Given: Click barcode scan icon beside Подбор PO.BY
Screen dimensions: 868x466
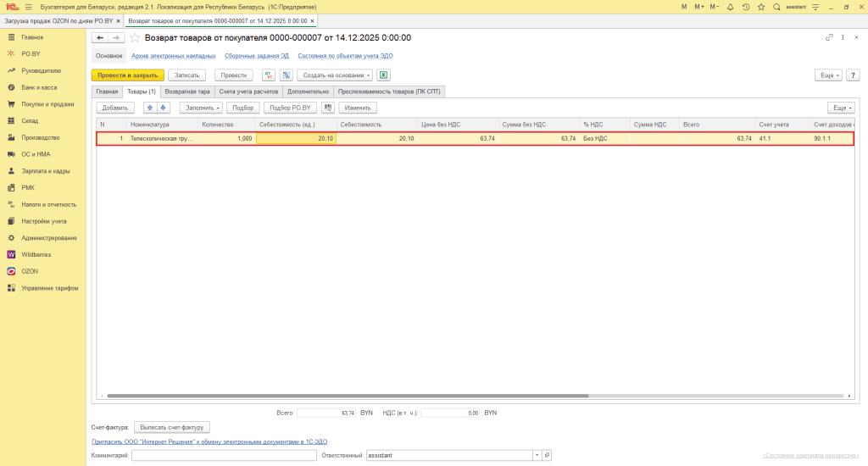Looking at the screenshot, I should (x=328, y=108).
